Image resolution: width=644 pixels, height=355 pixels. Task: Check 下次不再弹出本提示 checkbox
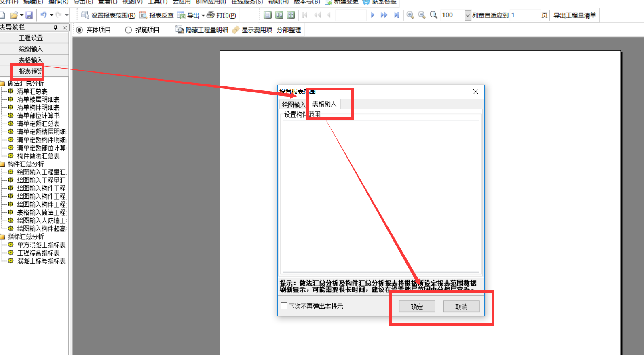coord(284,306)
